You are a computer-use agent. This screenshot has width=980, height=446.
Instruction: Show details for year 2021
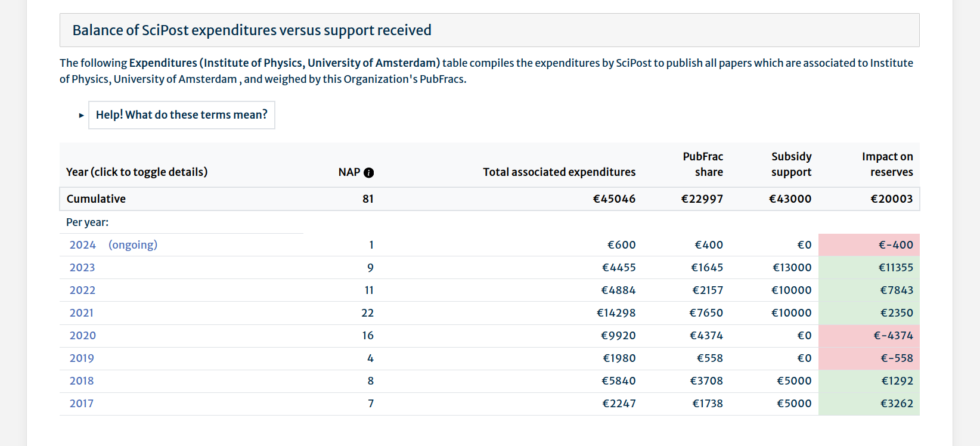tap(82, 313)
